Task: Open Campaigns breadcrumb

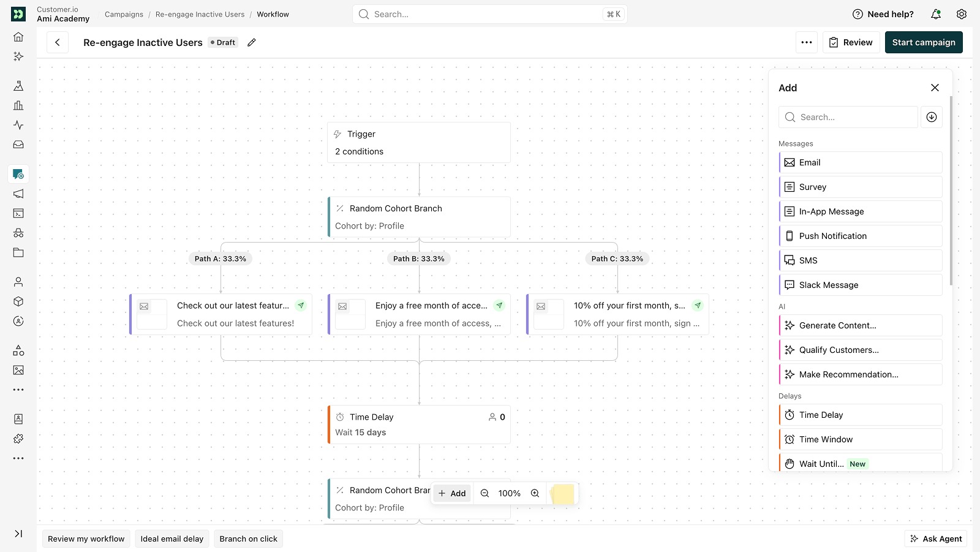Action: click(124, 14)
